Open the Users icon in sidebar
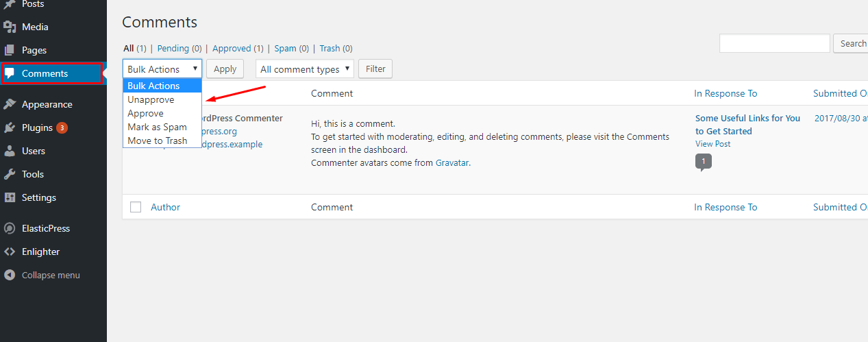 click(10, 151)
